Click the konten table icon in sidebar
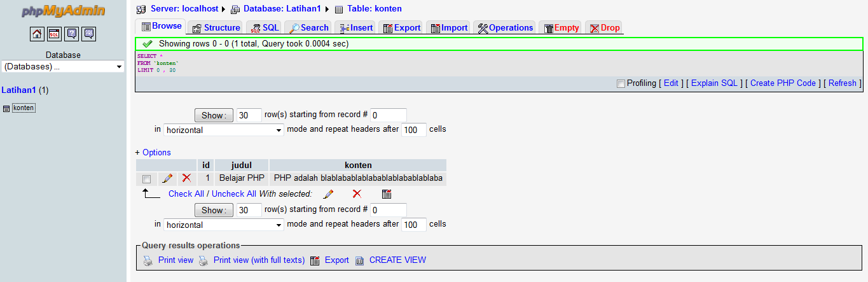Viewport: 868px width, 282px height. (6, 109)
